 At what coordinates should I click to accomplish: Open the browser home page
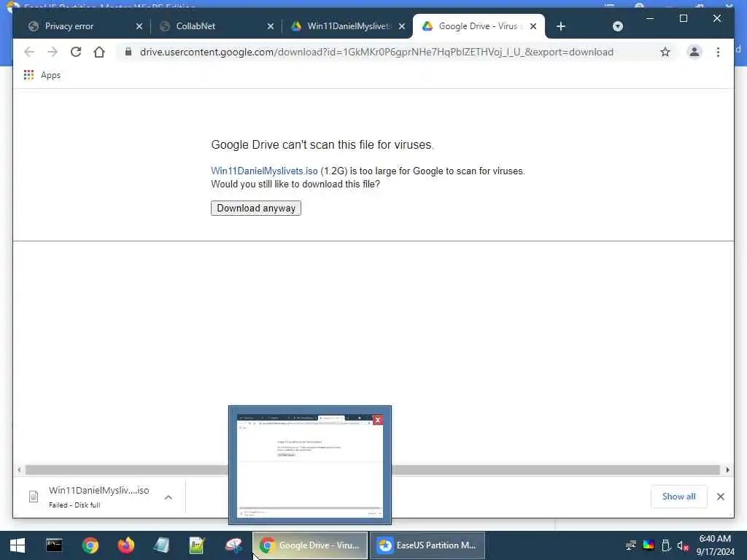[x=99, y=52]
